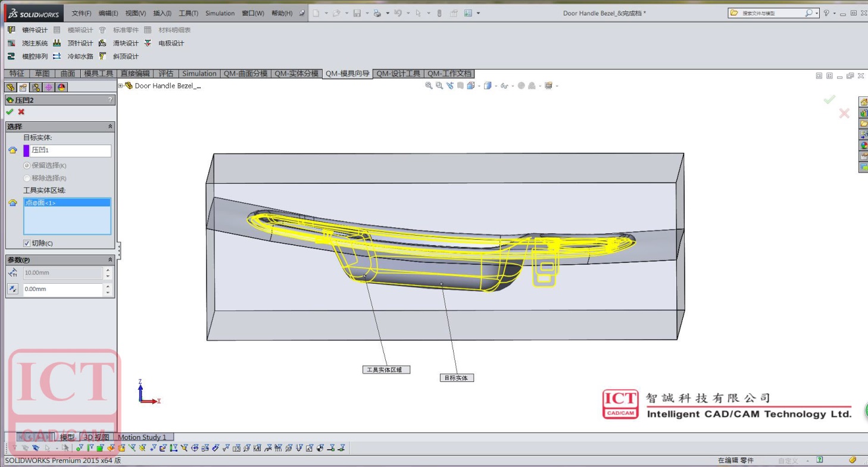Image resolution: width=868 pixels, height=467 pixels.
Task: Click the 0.00mm clearance input field
Action: coord(63,289)
